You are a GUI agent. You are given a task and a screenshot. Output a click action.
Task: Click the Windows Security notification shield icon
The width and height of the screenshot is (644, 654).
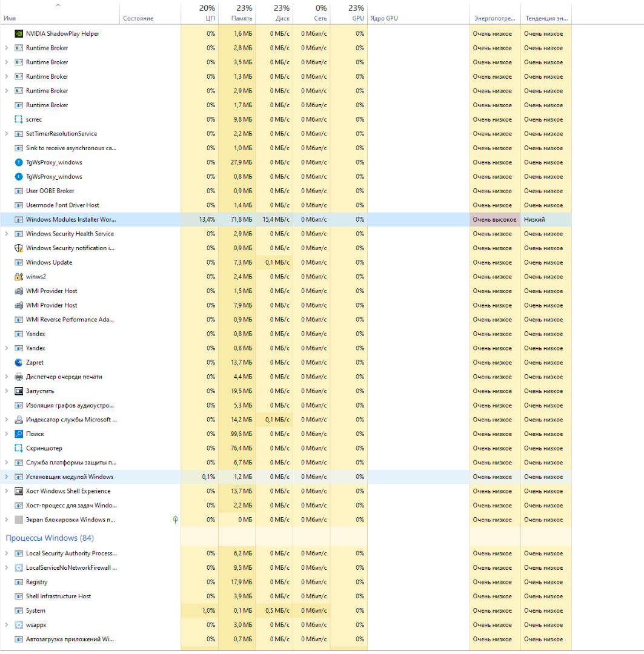[x=18, y=248]
